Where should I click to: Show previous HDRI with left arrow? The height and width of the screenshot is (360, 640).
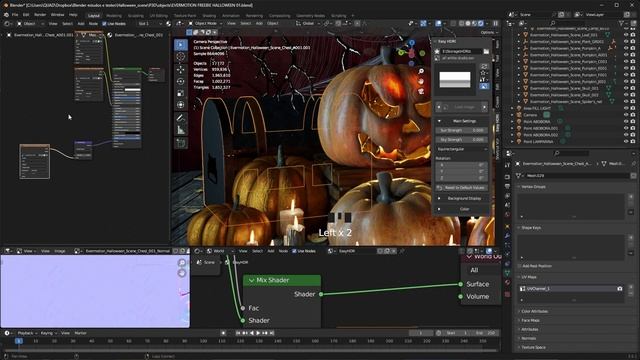tap(439, 107)
